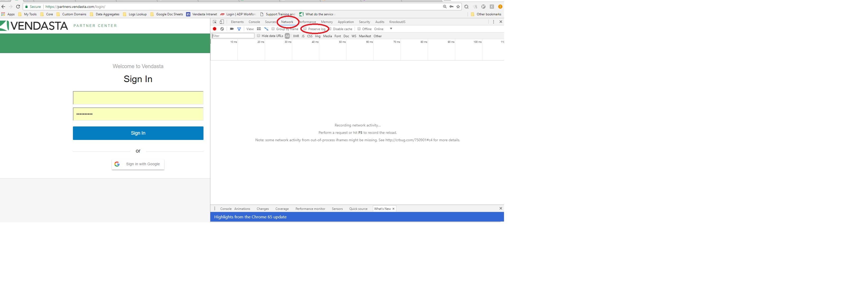The image size is (868, 297).
Task: Click the waterfall overview view icon
Action: [266, 29]
